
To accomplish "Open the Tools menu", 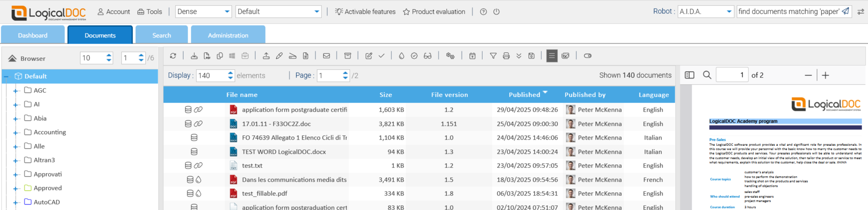I will click(x=150, y=12).
